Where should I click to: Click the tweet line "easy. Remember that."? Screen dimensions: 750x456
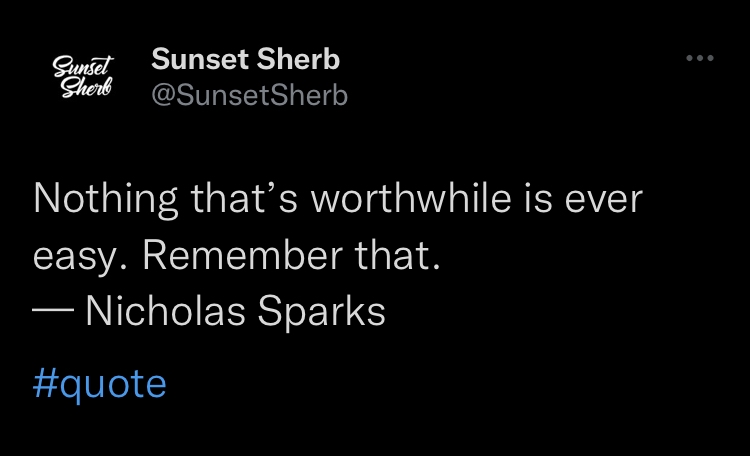tap(236, 256)
